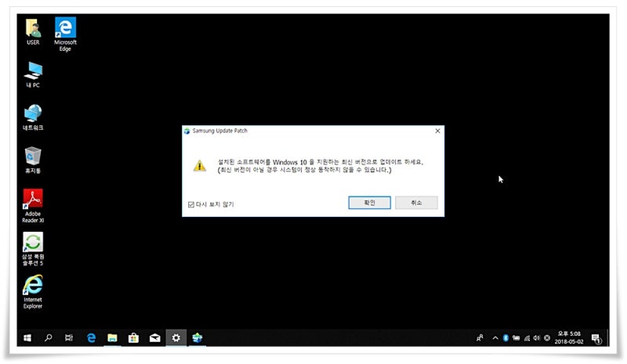Open the volume speaker tray icon

click(537, 338)
